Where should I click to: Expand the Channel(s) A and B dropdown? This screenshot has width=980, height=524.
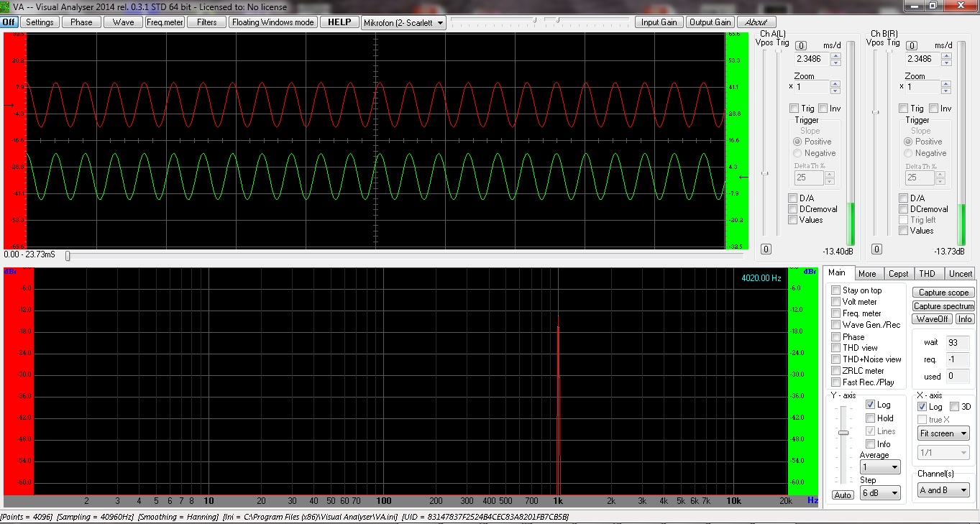(x=943, y=490)
